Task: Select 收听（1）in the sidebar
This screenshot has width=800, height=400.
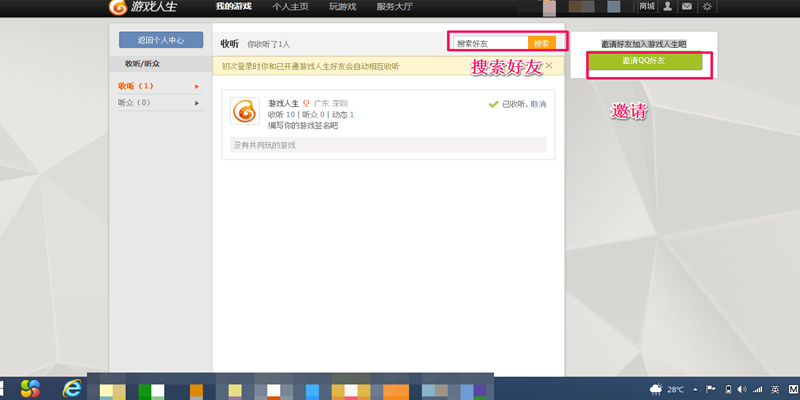Action: tap(135, 86)
